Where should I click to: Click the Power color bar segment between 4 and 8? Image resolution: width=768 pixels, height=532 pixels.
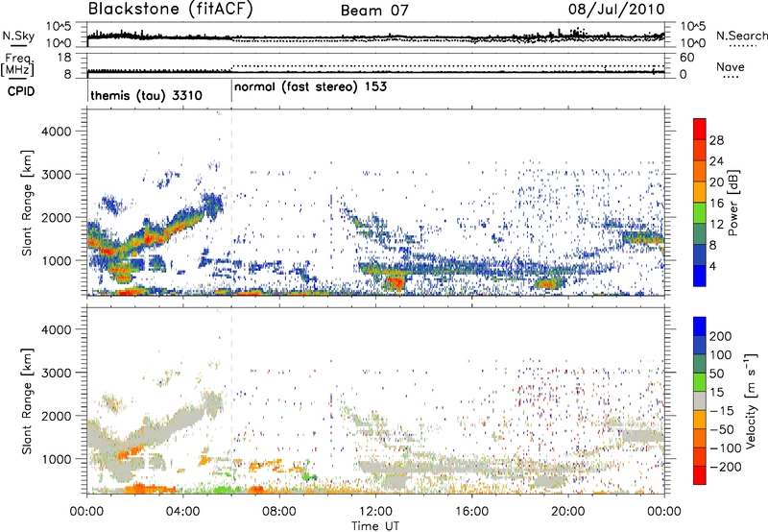click(x=700, y=254)
